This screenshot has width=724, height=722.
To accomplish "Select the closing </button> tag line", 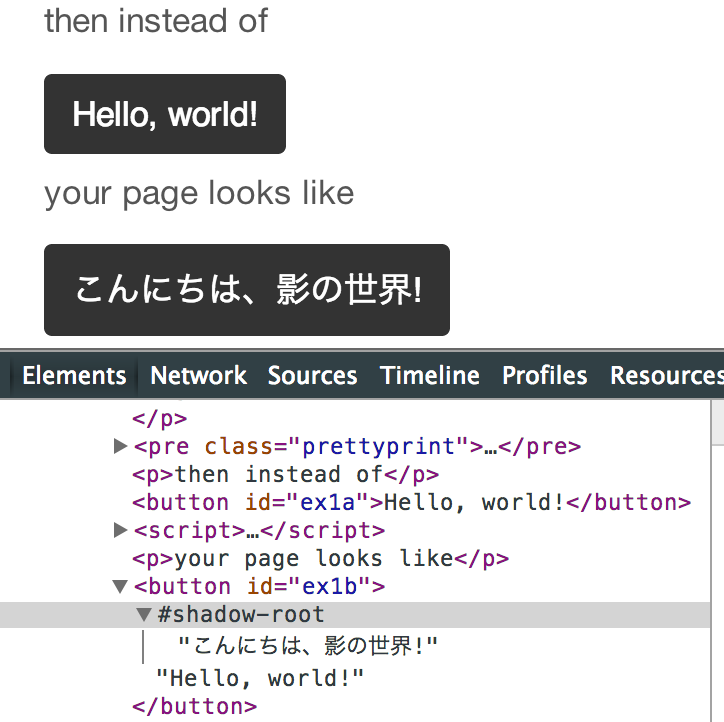I will coord(194,706).
